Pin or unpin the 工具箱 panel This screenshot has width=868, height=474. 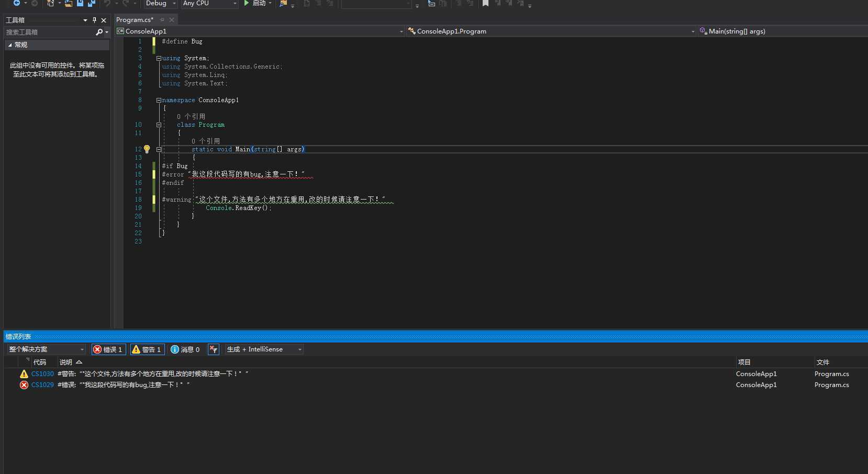pyautogui.click(x=94, y=20)
